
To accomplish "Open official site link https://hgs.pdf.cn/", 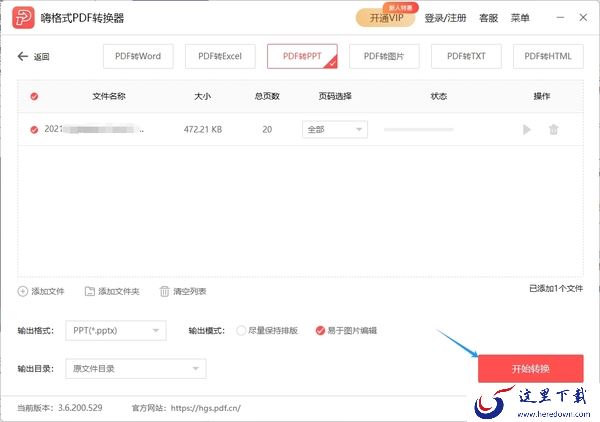I will pyautogui.click(x=205, y=408).
